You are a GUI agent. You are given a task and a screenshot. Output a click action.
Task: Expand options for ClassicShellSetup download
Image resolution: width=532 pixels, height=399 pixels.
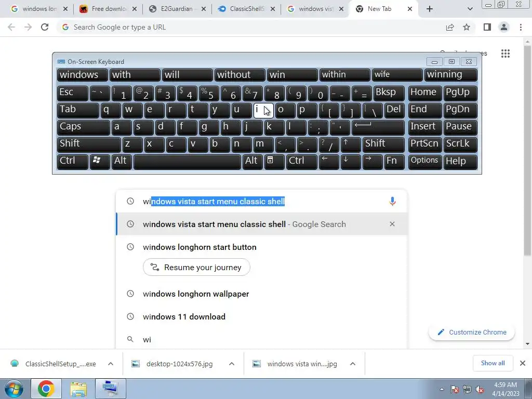111,364
